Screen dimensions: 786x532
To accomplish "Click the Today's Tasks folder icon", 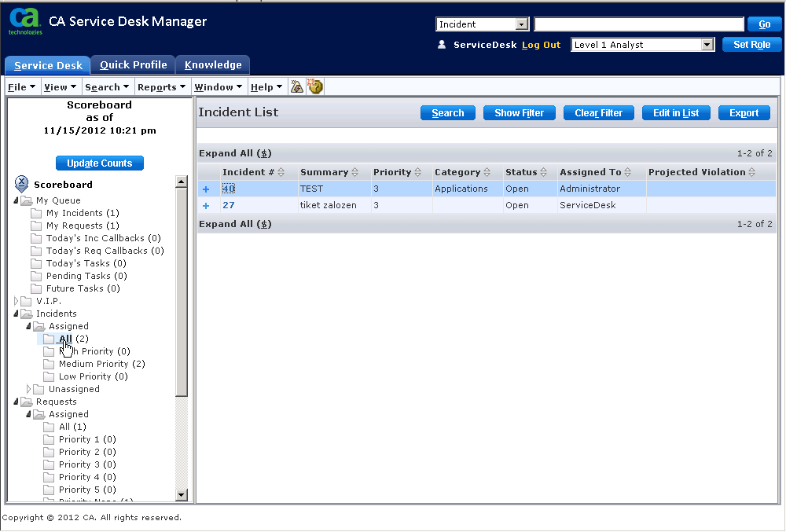I will [36, 263].
